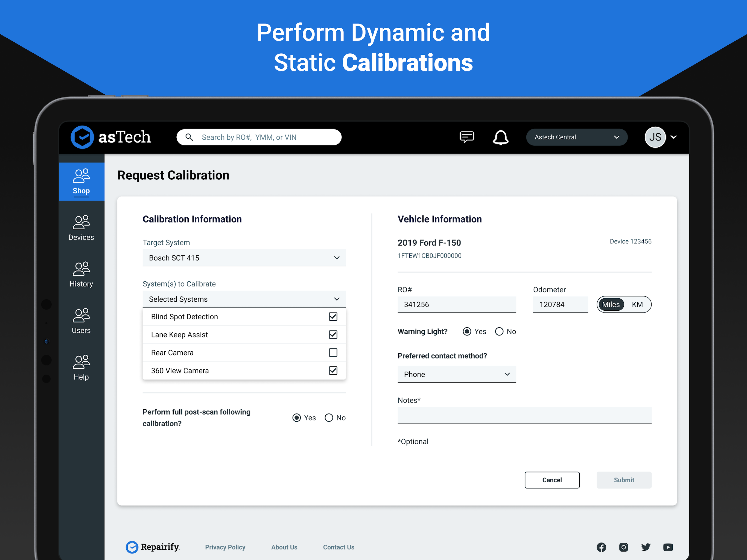Click the History sidebar icon
The width and height of the screenshot is (747, 560).
click(x=81, y=269)
